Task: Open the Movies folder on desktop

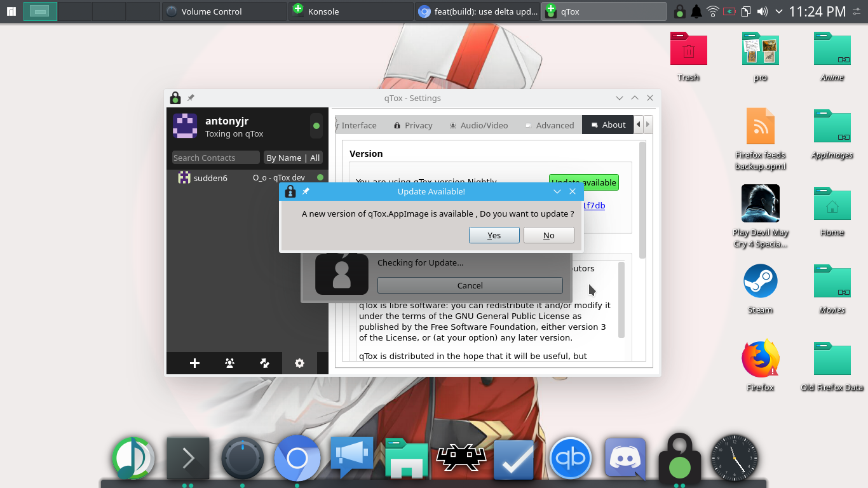Action: click(x=832, y=289)
